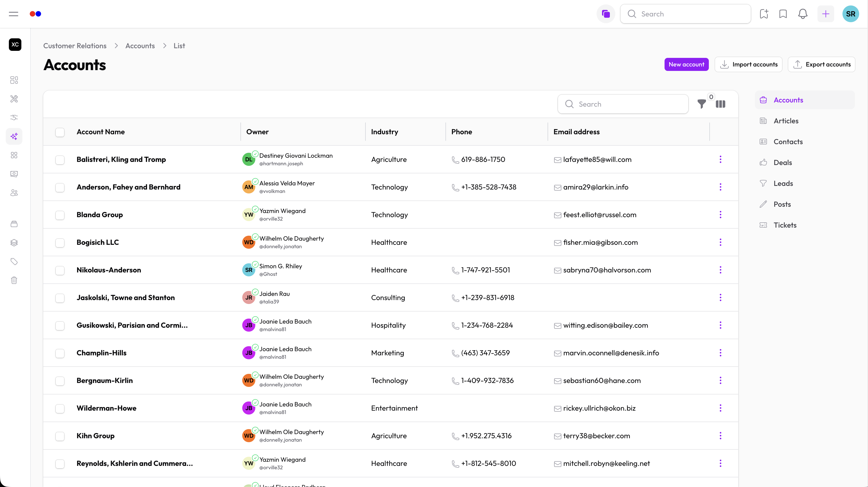Check the Bogisich LLC row

(x=60, y=243)
